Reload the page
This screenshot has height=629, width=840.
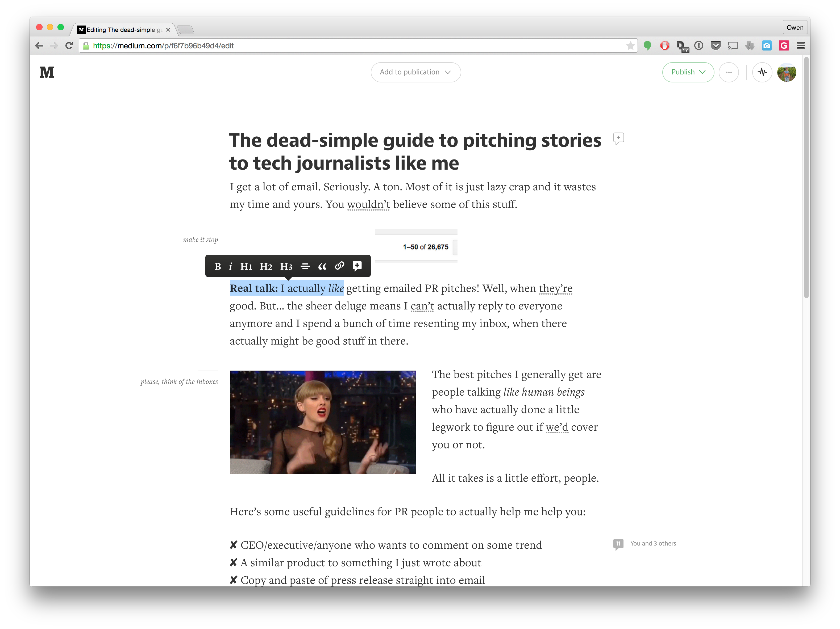(x=69, y=45)
